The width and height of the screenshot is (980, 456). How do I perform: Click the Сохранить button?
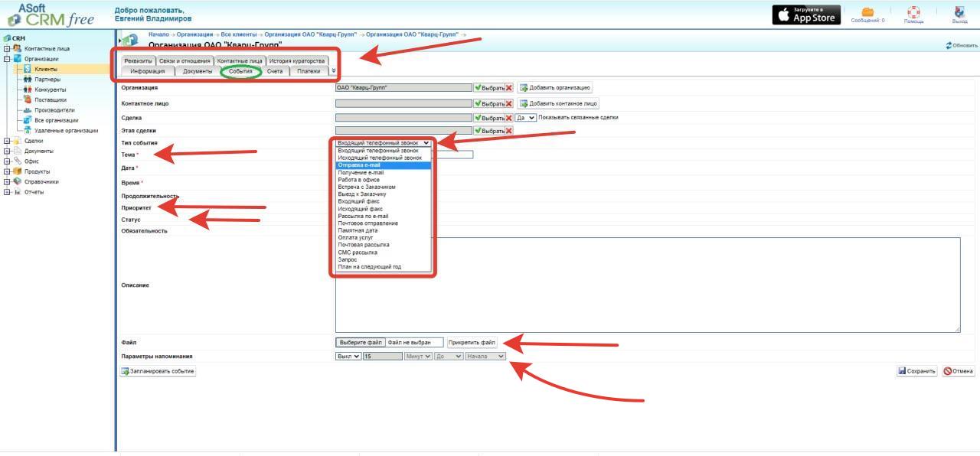point(916,371)
